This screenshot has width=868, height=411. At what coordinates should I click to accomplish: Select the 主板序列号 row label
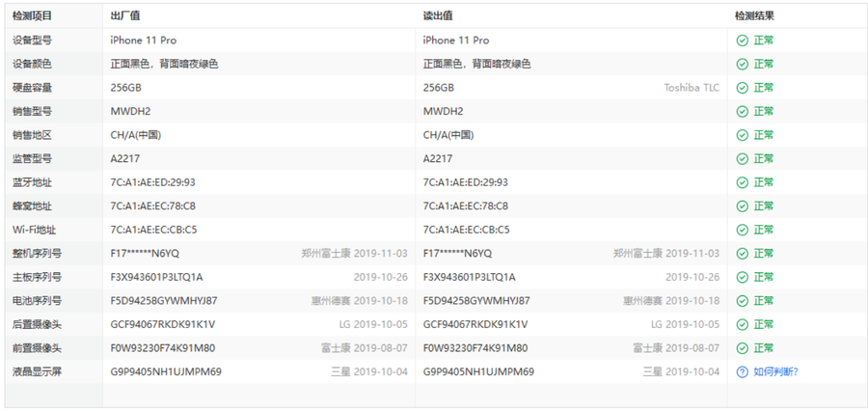(37, 277)
